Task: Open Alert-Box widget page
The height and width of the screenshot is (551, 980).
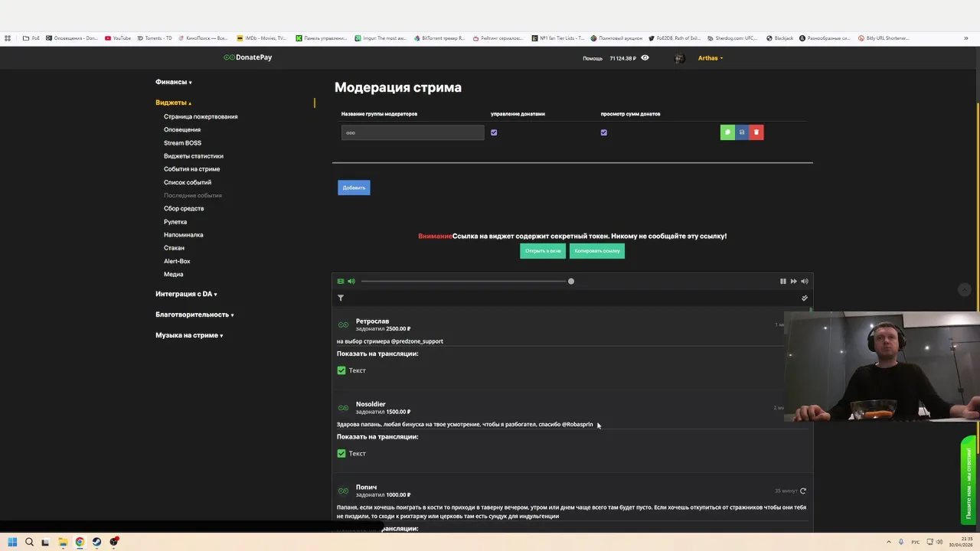Action: (x=177, y=261)
